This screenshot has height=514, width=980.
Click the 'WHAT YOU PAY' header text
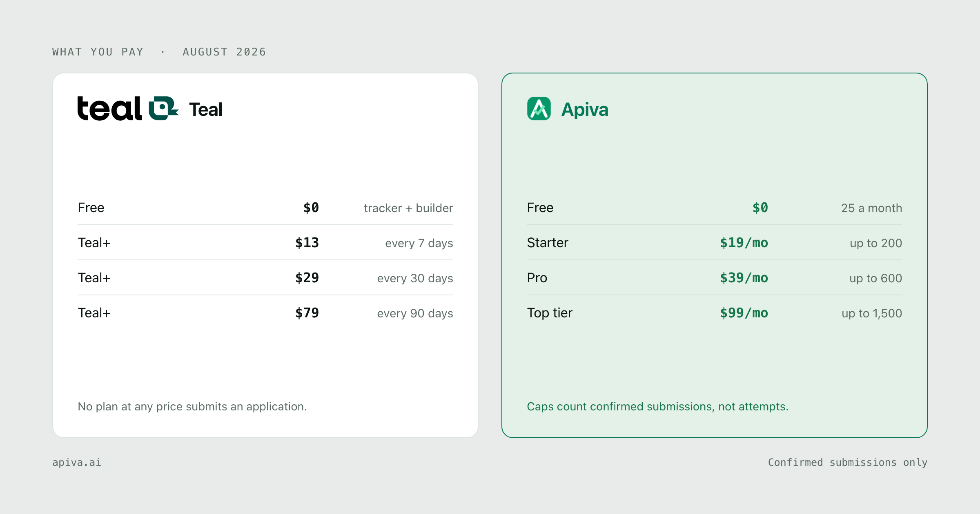tap(98, 52)
